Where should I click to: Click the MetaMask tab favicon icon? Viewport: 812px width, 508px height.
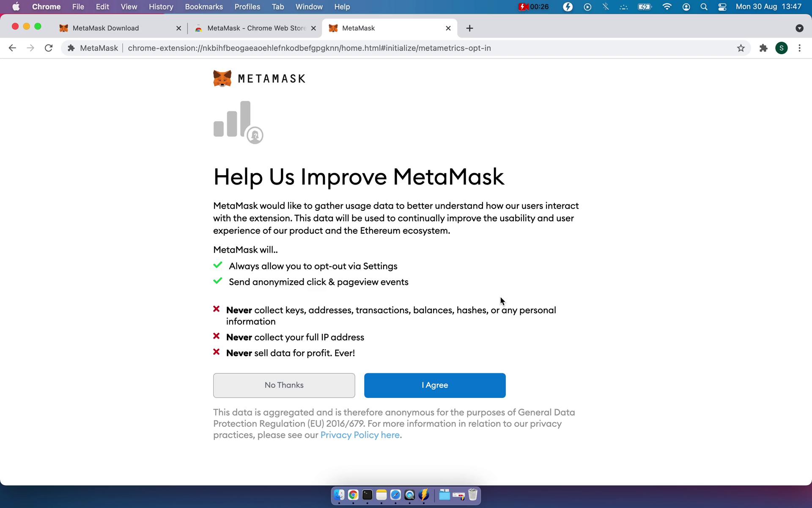click(333, 28)
